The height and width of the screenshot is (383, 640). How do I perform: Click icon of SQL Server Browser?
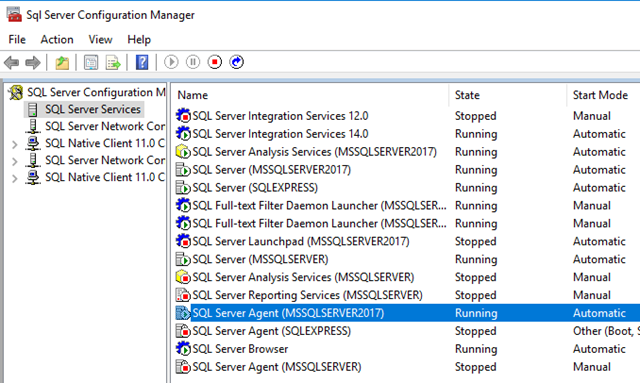click(x=183, y=349)
